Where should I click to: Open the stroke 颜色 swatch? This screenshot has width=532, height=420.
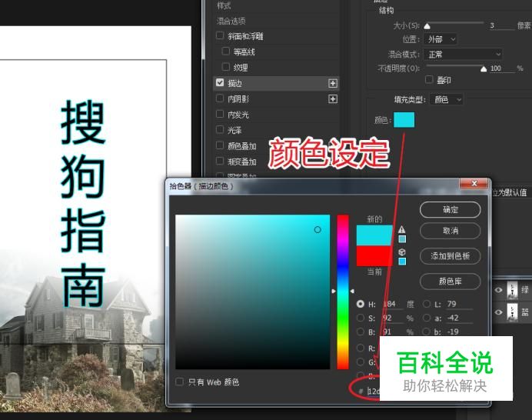404,120
